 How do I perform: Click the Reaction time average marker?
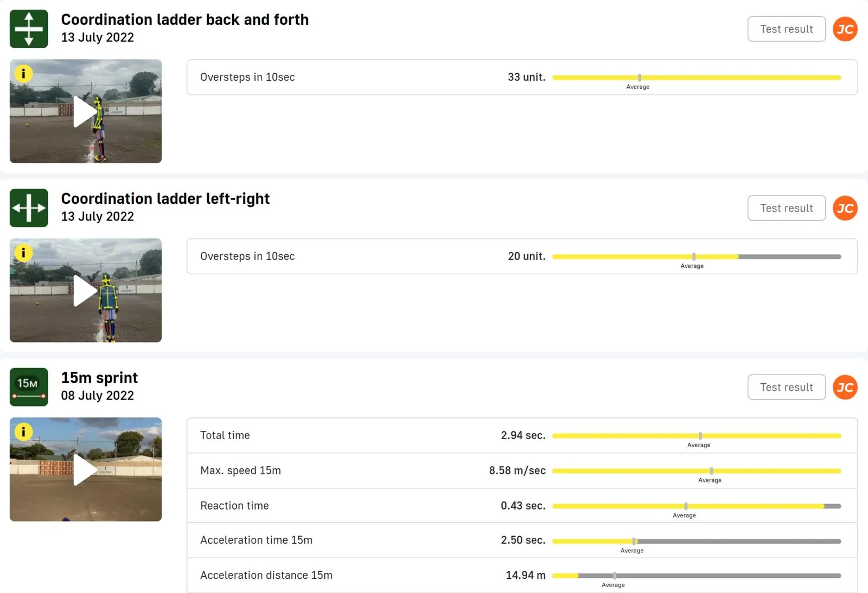point(686,506)
